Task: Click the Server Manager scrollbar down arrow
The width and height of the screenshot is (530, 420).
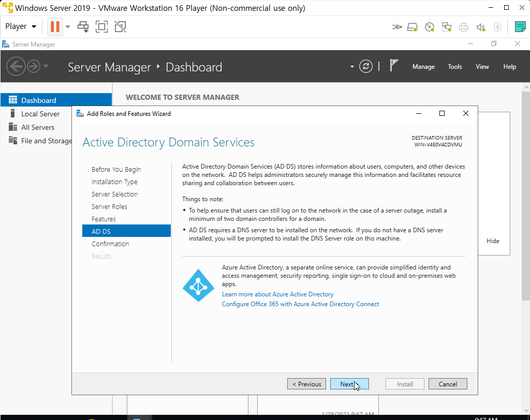Action: 526,411
